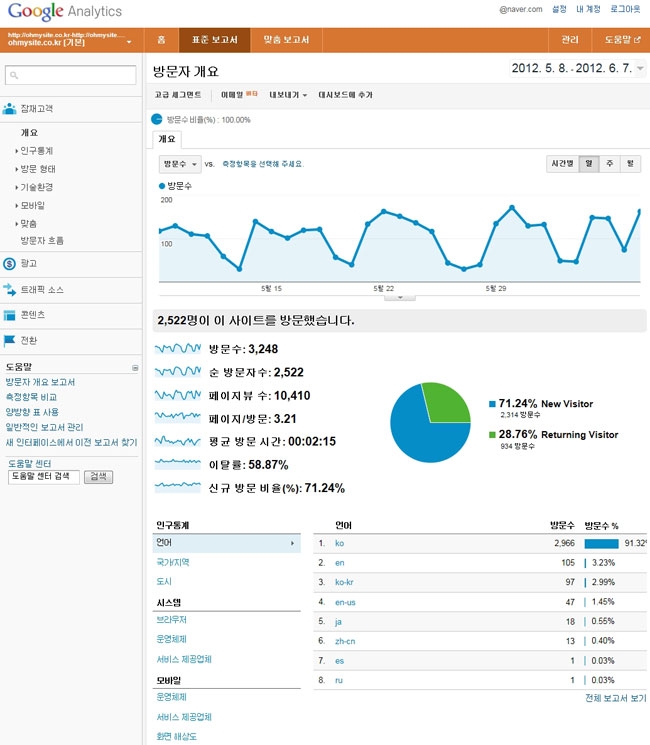Image resolution: width=650 pixels, height=745 pixels.
Task: Click the 이탈률 bounce rate sparkline
Action: click(178, 465)
